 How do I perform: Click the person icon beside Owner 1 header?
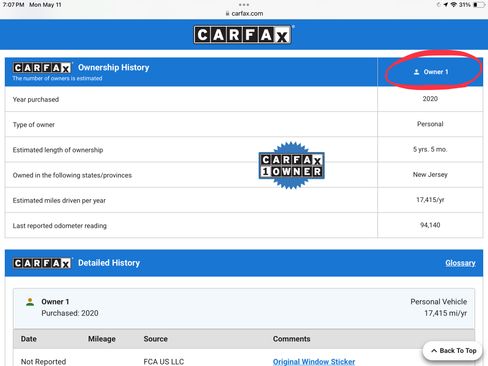click(416, 72)
